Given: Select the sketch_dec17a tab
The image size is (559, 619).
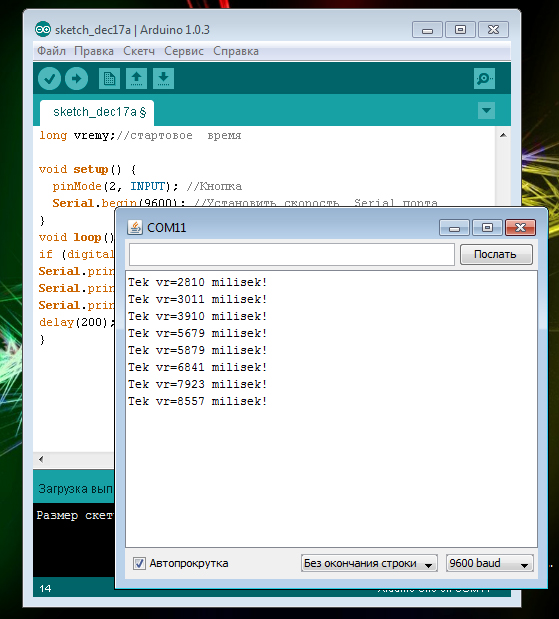Looking at the screenshot, I should click(97, 113).
